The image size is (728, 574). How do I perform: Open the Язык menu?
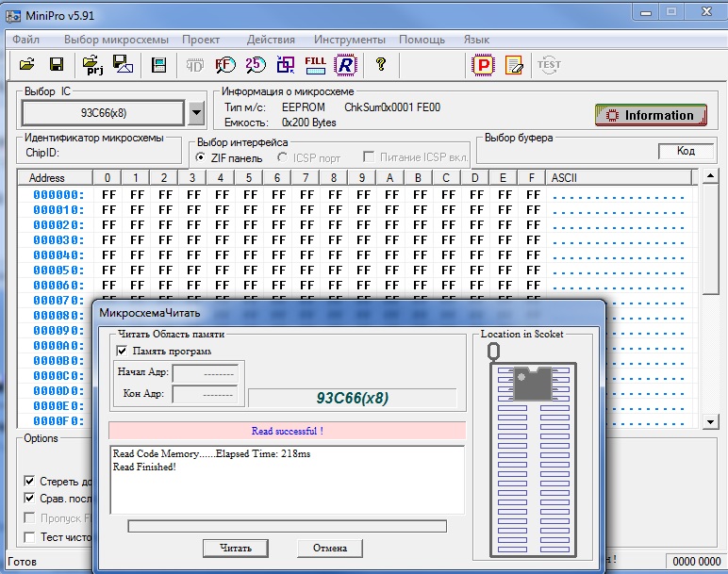[476, 40]
